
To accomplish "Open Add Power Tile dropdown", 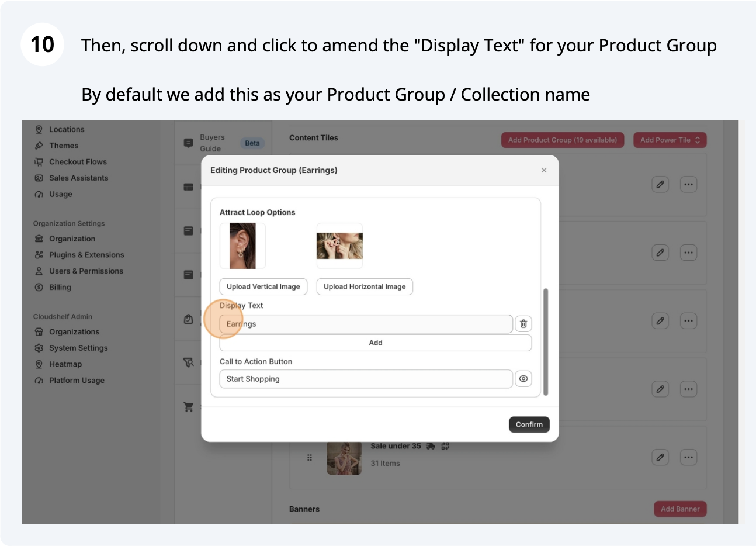I will pyautogui.click(x=670, y=140).
